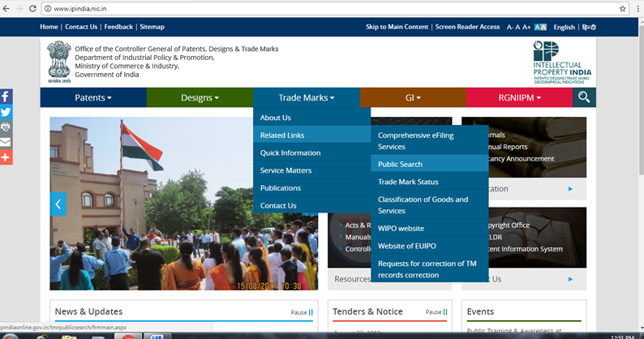644x339 pixels.
Task: Click Vacancy Announcement link
Action: coord(522,159)
